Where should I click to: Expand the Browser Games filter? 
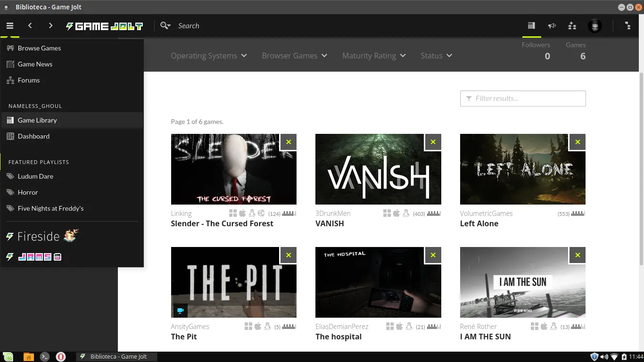tap(295, 56)
